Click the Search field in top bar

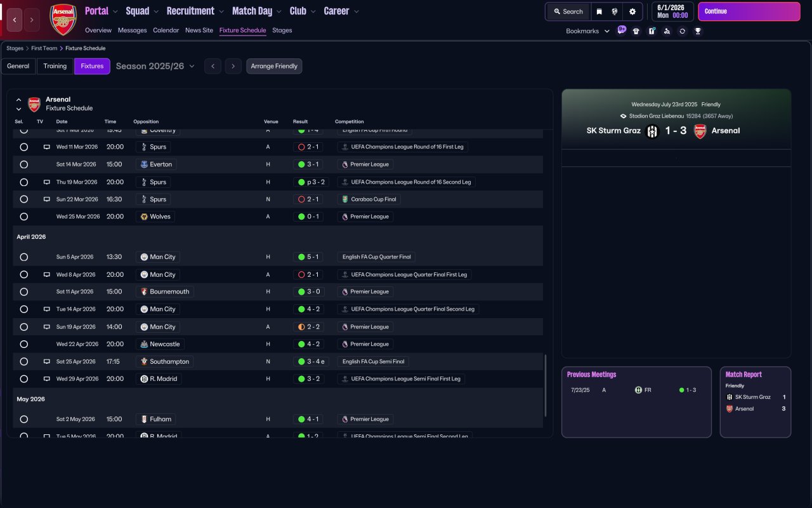click(568, 11)
